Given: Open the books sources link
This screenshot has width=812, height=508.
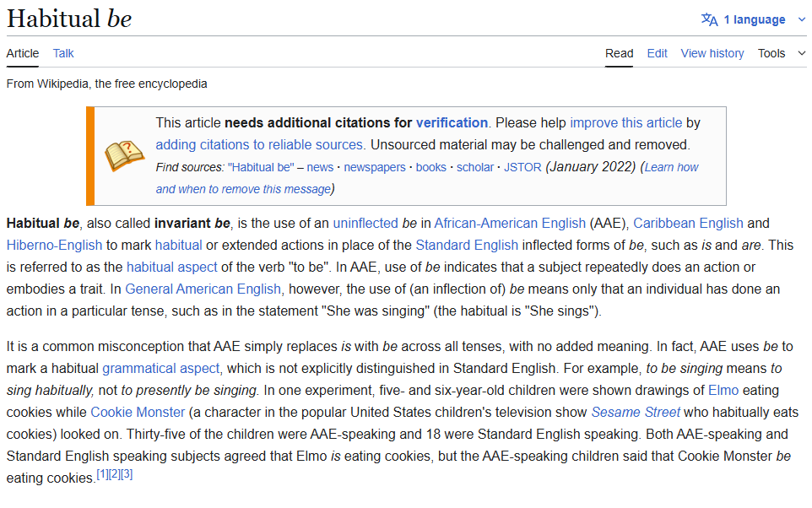Looking at the screenshot, I should [430, 167].
